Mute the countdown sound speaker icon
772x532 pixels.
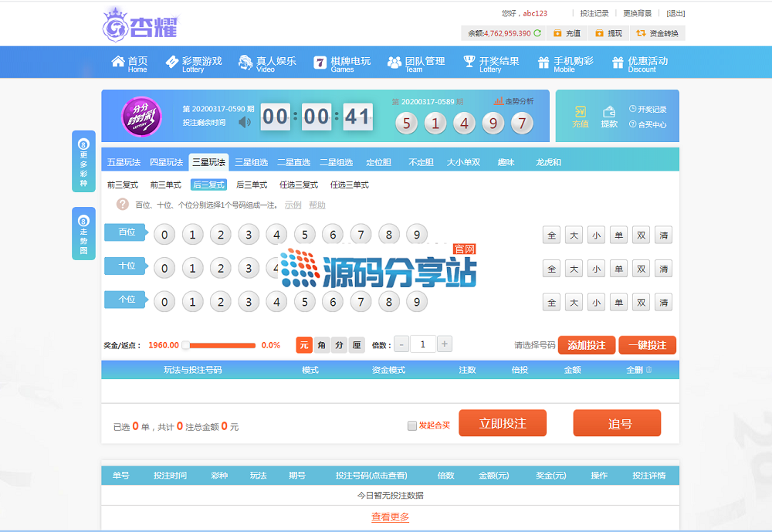tap(245, 122)
